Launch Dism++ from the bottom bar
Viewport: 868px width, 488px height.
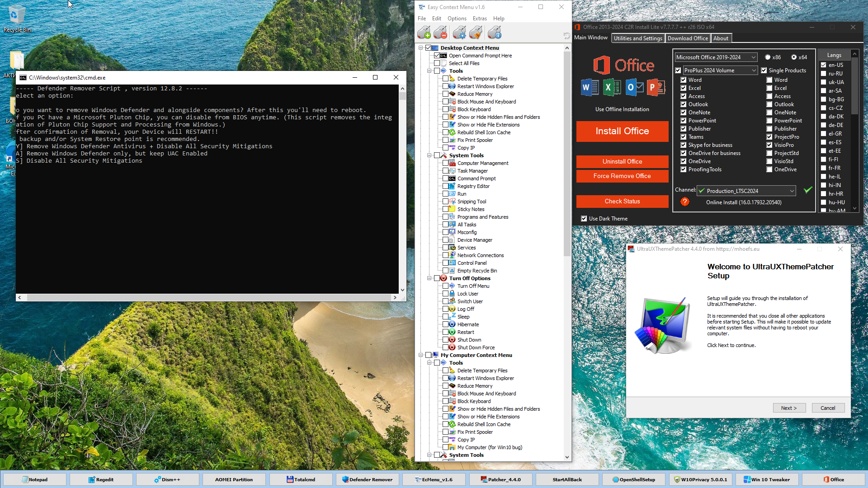[x=167, y=479]
